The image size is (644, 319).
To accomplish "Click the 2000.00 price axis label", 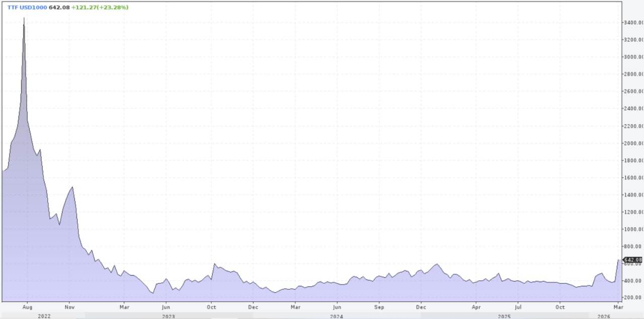I will 633,143.
